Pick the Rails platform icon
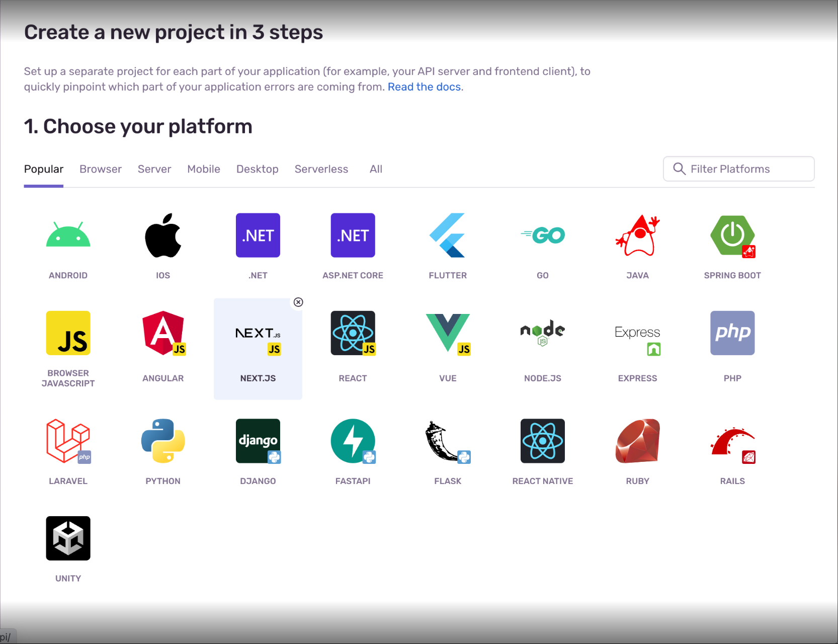The height and width of the screenshot is (644, 838). (x=732, y=445)
